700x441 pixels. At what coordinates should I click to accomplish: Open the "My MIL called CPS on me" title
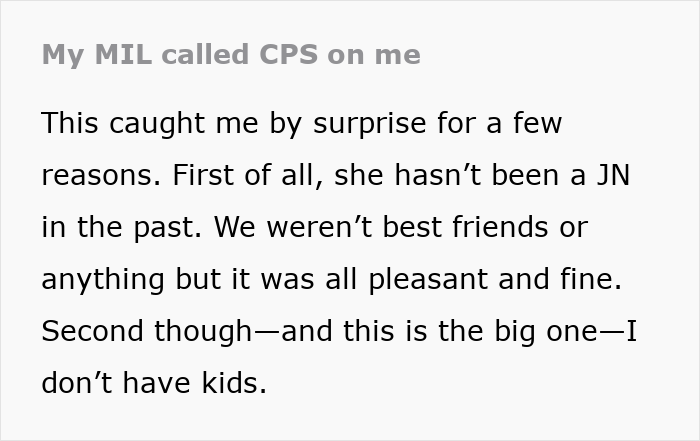[x=231, y=55]
